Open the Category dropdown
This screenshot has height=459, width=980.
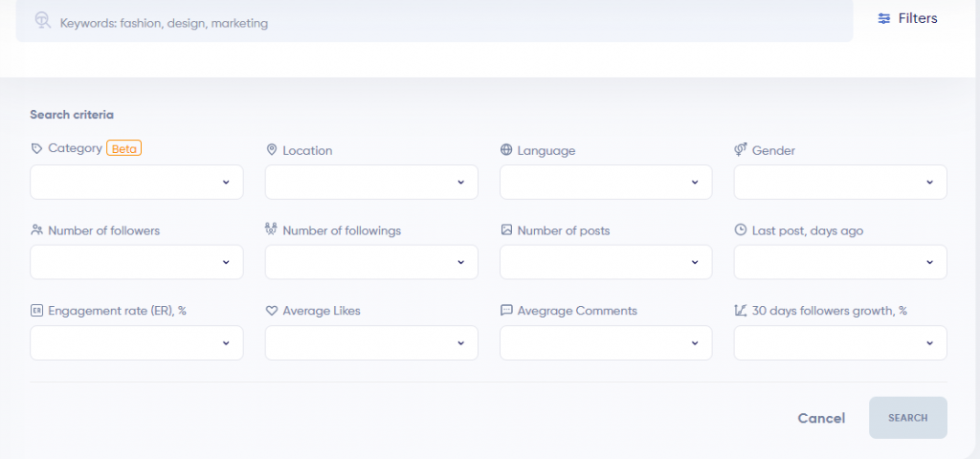(137, 183)
